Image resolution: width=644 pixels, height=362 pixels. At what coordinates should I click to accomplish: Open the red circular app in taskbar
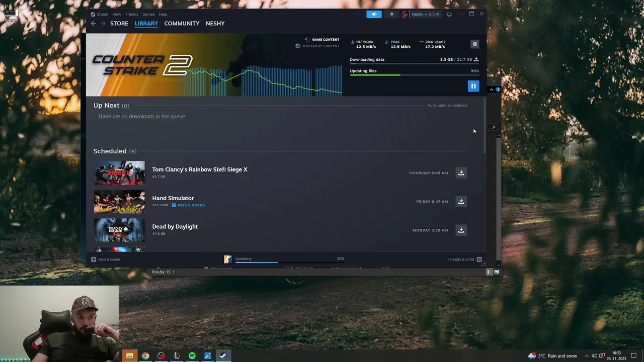coord(160,356)
